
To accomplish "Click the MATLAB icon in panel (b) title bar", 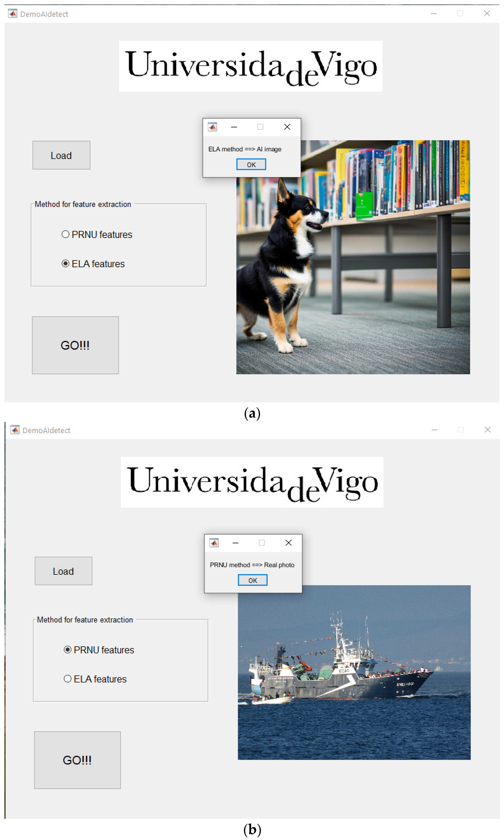I will tap(15, 430).
